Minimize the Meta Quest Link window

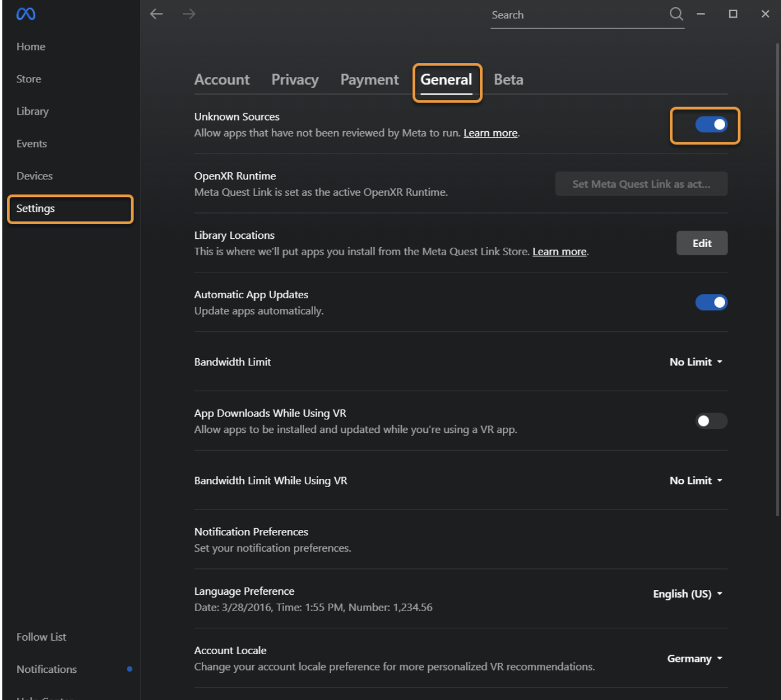click(701, 14)
